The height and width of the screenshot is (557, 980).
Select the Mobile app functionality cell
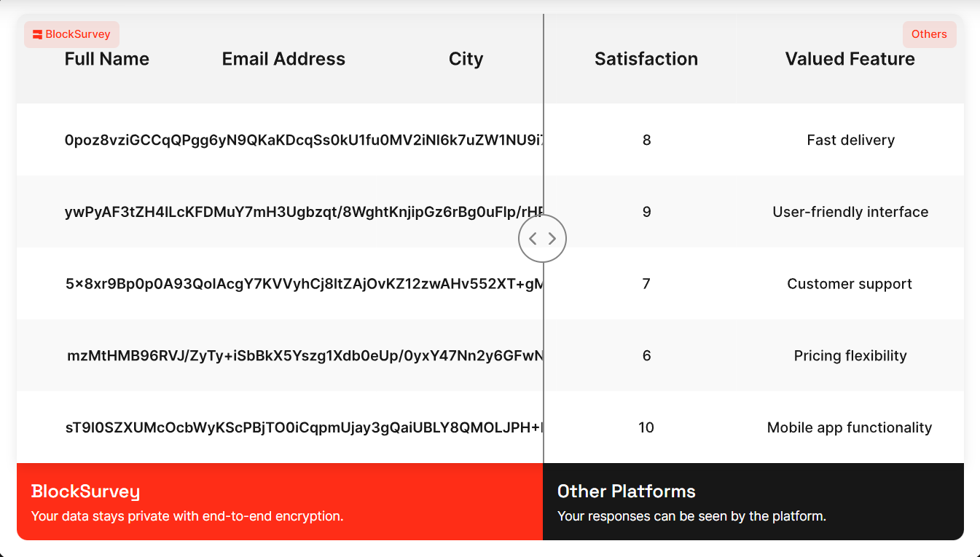850,427
